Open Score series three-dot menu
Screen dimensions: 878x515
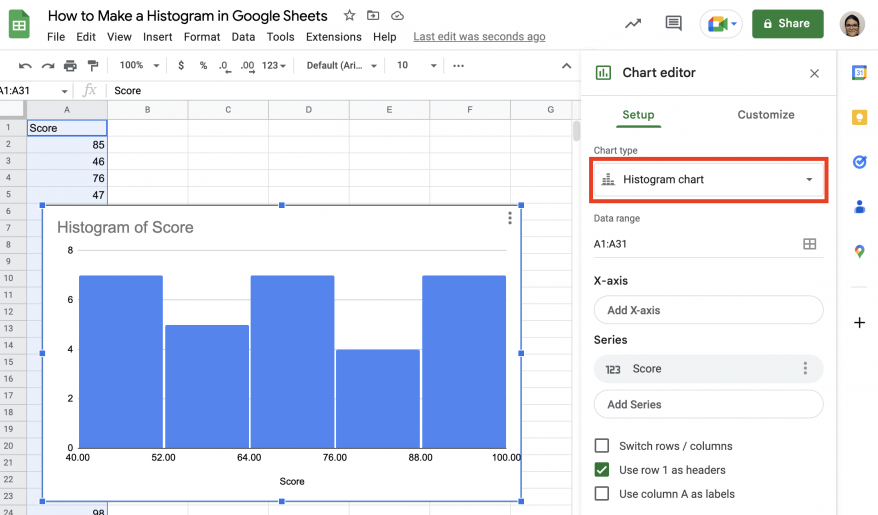coord(805,368)
